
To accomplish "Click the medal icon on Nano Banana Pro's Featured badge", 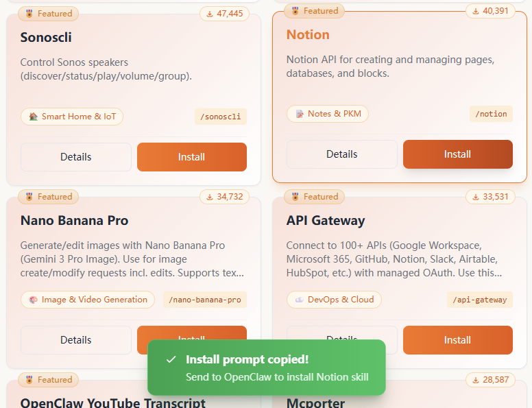I will (x=29, y=197).
